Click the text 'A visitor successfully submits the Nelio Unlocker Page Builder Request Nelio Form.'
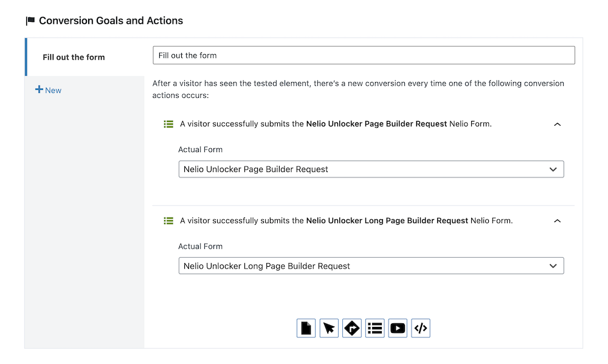This screenshot has width=608, height=364. (336, 124)
